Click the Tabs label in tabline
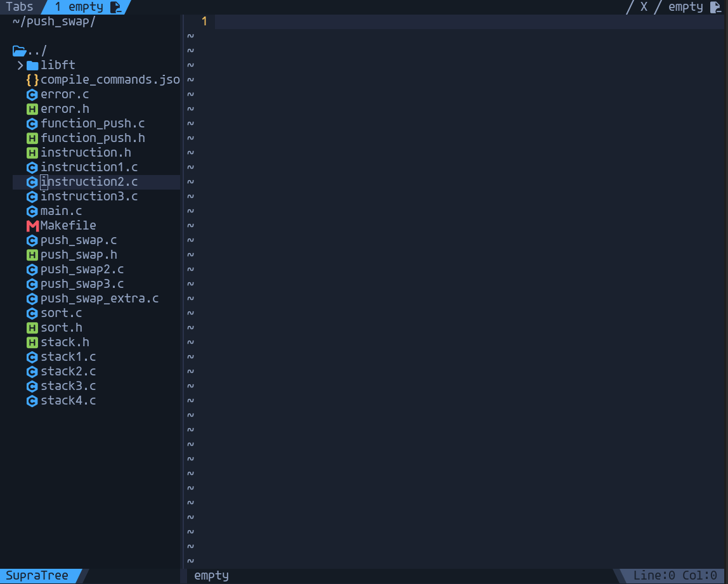 click(x=20, y=7)
